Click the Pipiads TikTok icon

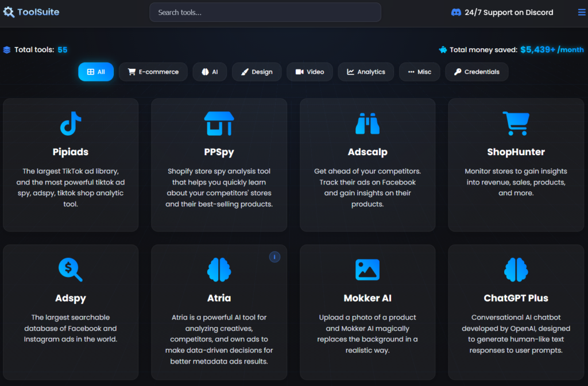point(71,123)
